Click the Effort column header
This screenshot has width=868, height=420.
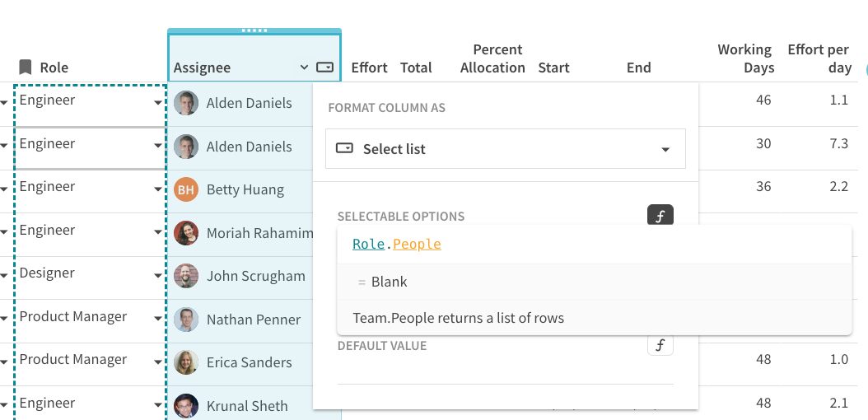(369, 68)
